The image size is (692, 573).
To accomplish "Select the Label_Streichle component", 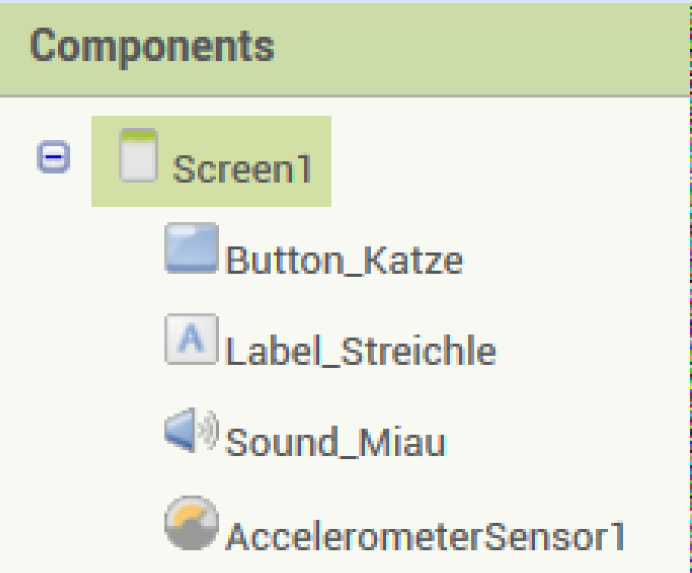I will pyautogui.click(x=361, y=352).
